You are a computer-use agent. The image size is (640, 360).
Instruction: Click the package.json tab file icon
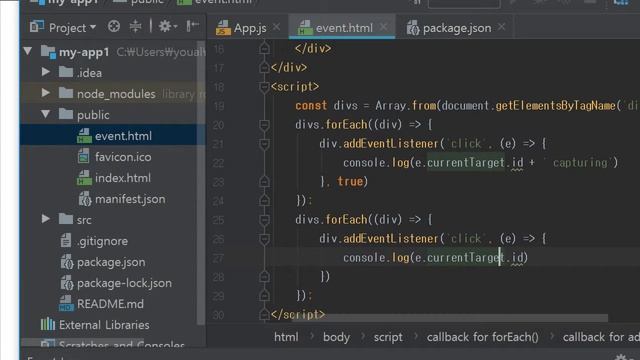pos(413,28)
